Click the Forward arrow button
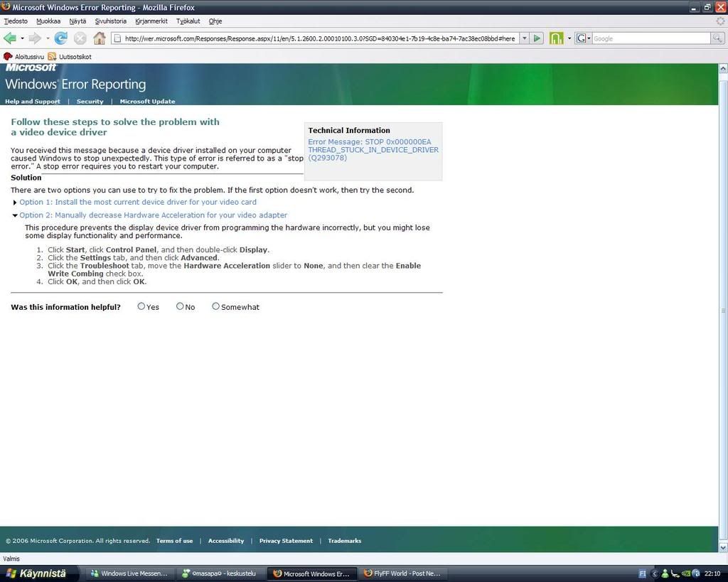Image resolution: width=728 pixels, height=582 pixels. click(35, 38)
